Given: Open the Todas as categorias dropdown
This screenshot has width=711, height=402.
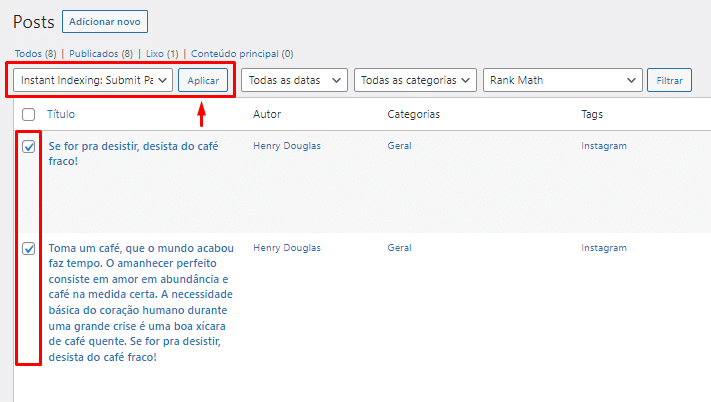Looking at the screenshot, I should [x=415, y=80].
